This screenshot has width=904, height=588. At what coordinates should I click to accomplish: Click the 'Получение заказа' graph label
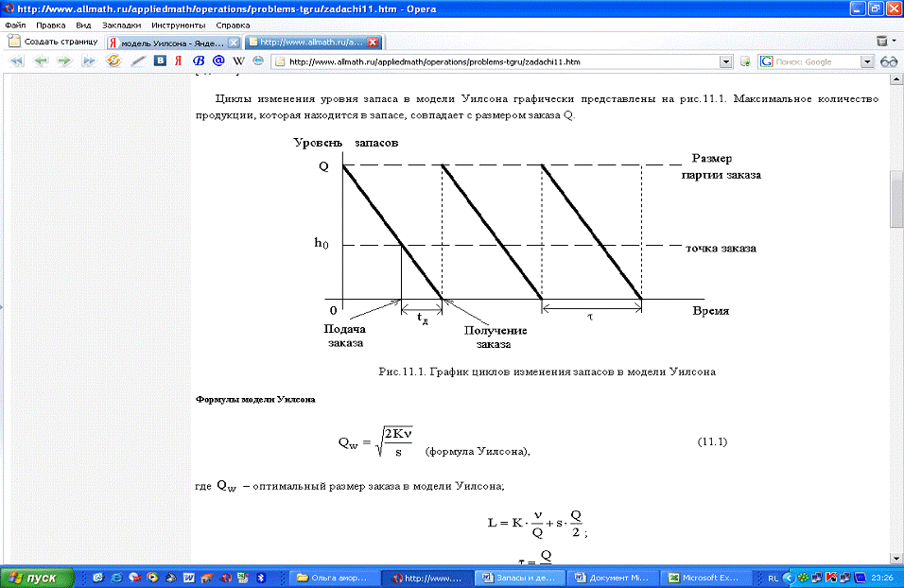point(495,337)
